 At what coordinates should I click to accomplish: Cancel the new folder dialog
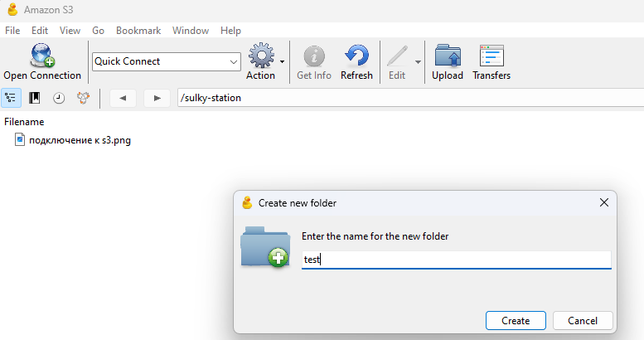(x=582, y=320)
